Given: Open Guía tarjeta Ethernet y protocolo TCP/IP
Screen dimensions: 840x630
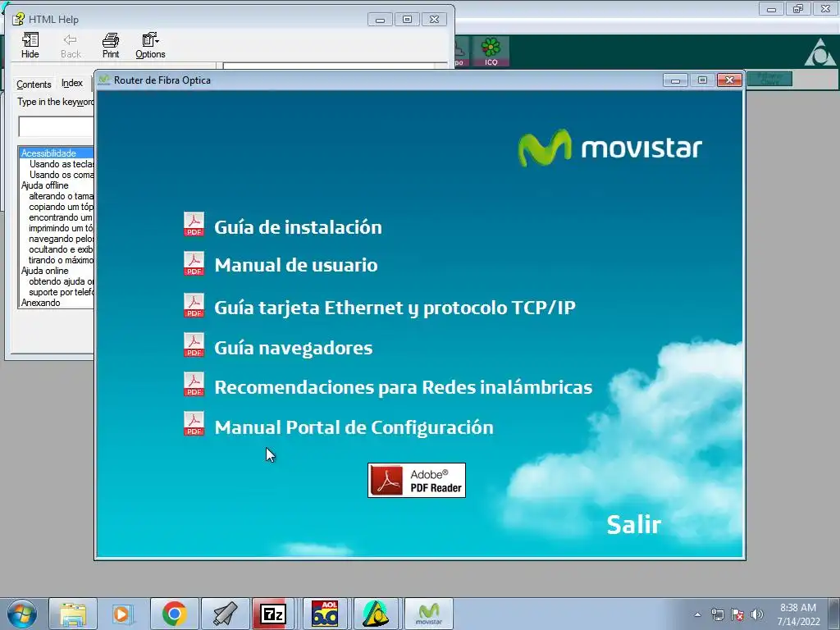Looking at the screenshot, I should click(395, 308).
